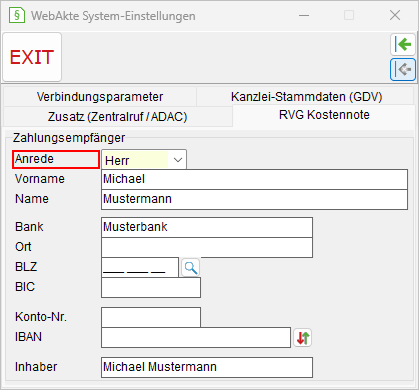The width and height of the screenshot is (419, 390).
Task: Click the Zahlungsempfänger group heading
Action: point(69,138)
